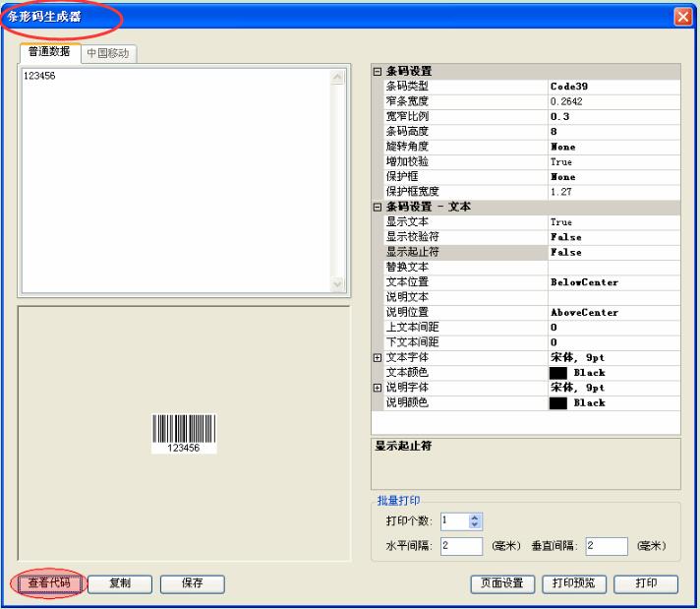Click the empty 说明文本 value cell
The image size is (700, 609).
click(613, 297)
